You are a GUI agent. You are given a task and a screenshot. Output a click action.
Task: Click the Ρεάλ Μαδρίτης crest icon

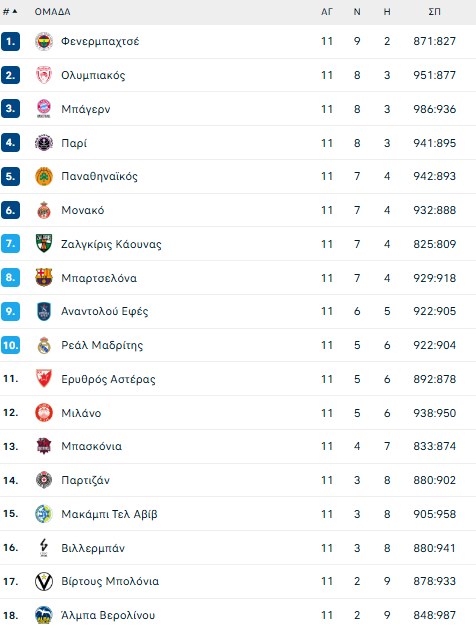click(44, 345)
